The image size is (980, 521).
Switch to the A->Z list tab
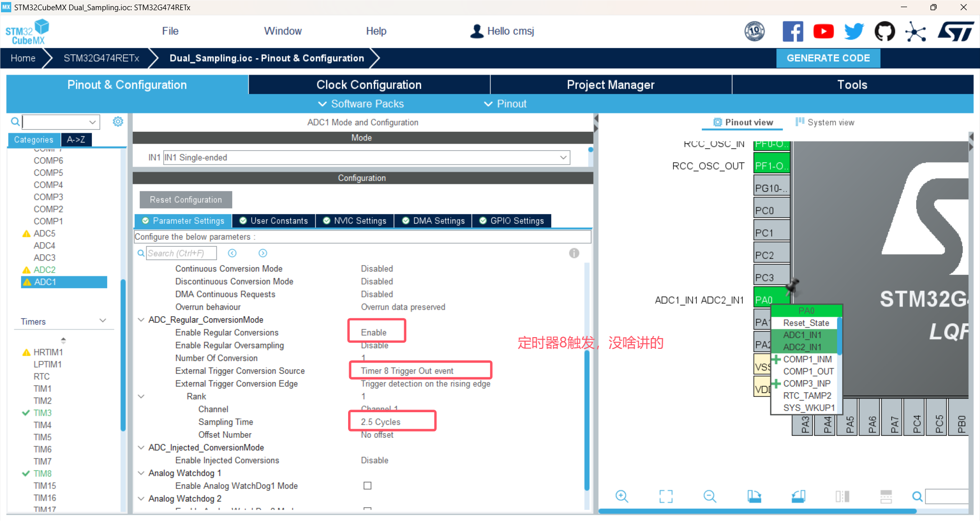[76, 139]
